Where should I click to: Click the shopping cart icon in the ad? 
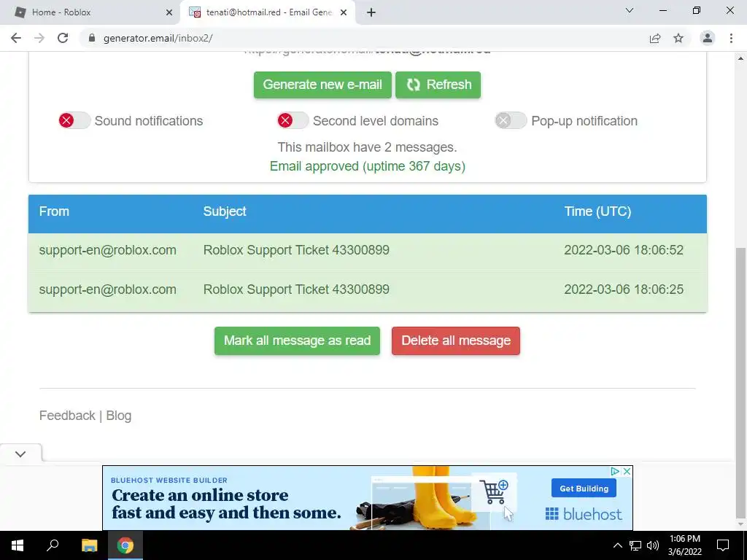494,492
